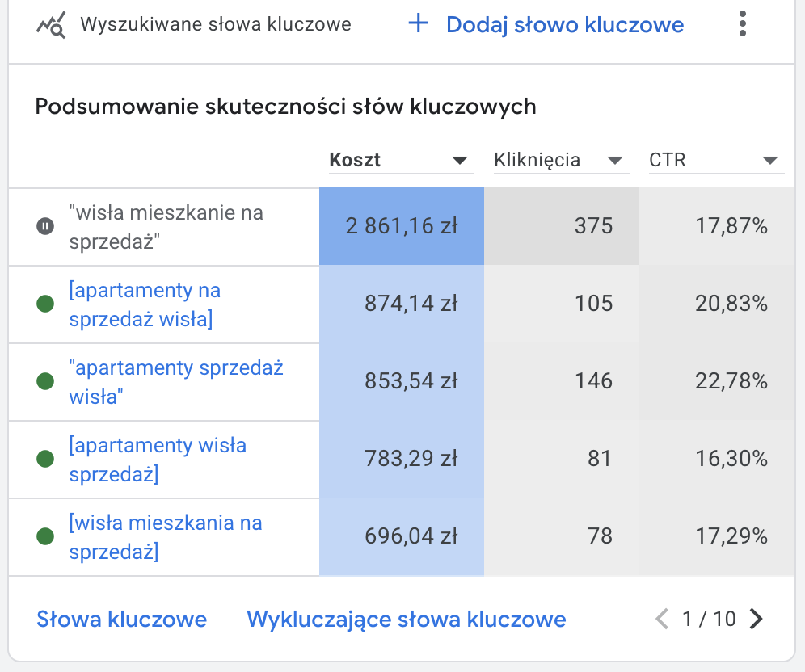Click green status dot for [apartamenty na sprzedaż wisła]

click(45, 304)
